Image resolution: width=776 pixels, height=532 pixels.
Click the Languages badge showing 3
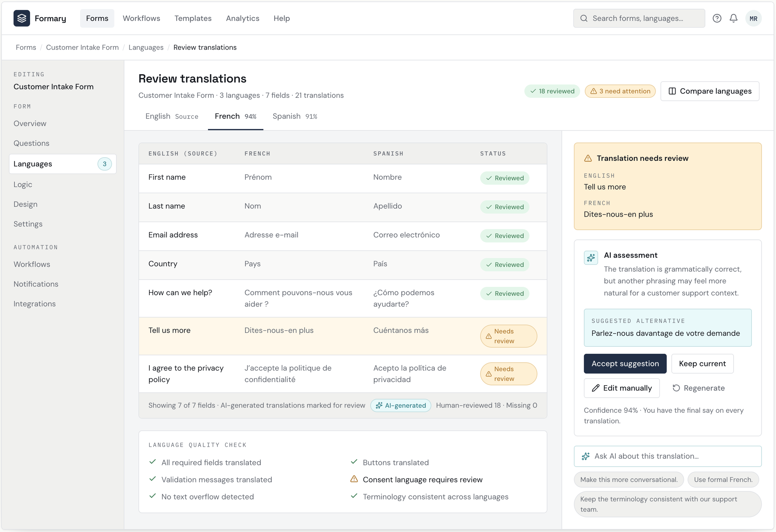coord(105,164)
